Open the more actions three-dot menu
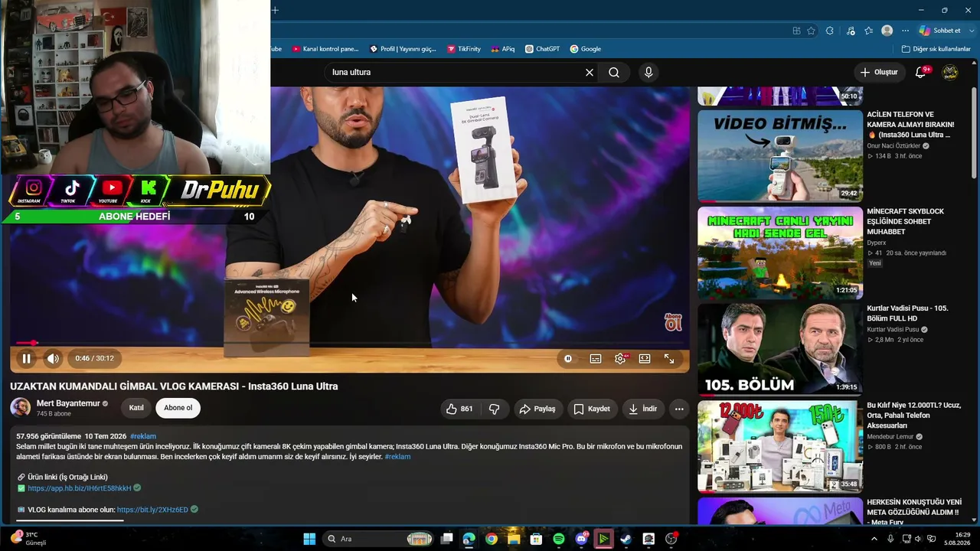 (679, 409)
